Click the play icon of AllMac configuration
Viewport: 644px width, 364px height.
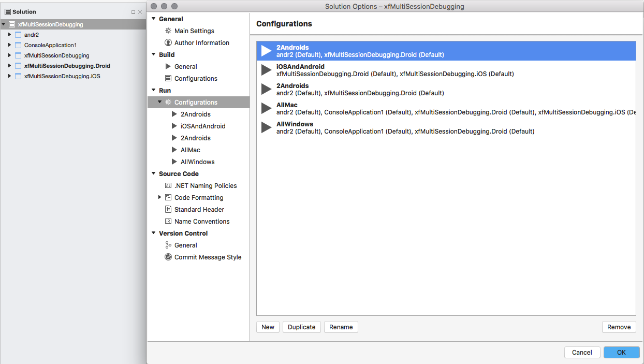(266, 108)
